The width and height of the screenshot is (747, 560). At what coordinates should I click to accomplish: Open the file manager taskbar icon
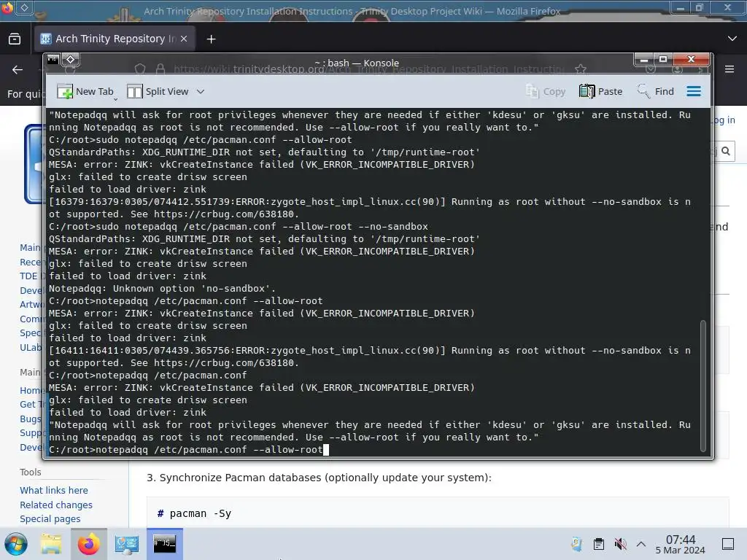(x=51, y=544)
